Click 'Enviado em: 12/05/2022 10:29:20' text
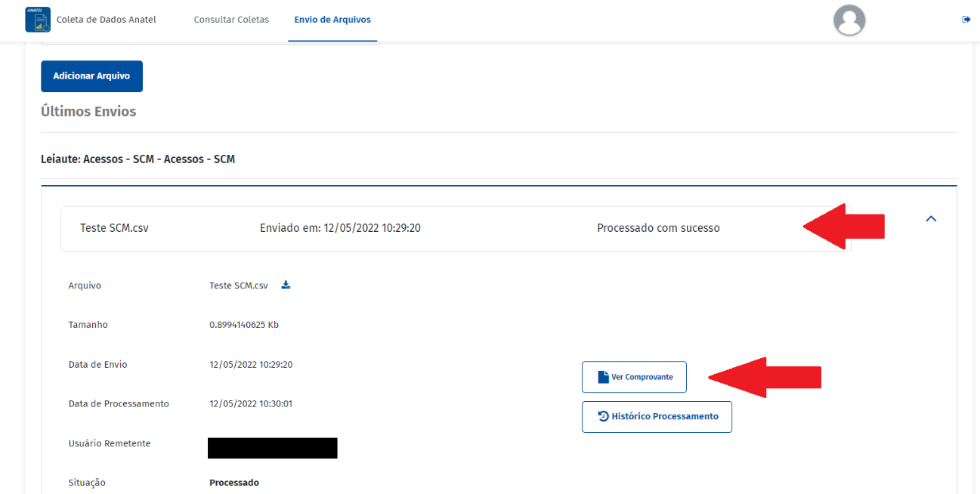Viewport: 980px width, 494px height. click(x=340, y=228)
